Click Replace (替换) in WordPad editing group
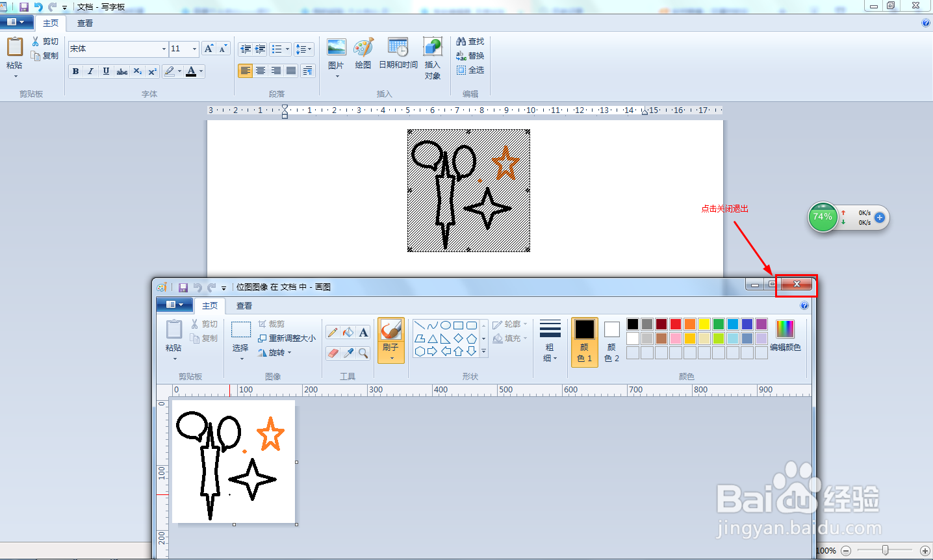Viewport: 933px width, 560px height. (470, 55)
